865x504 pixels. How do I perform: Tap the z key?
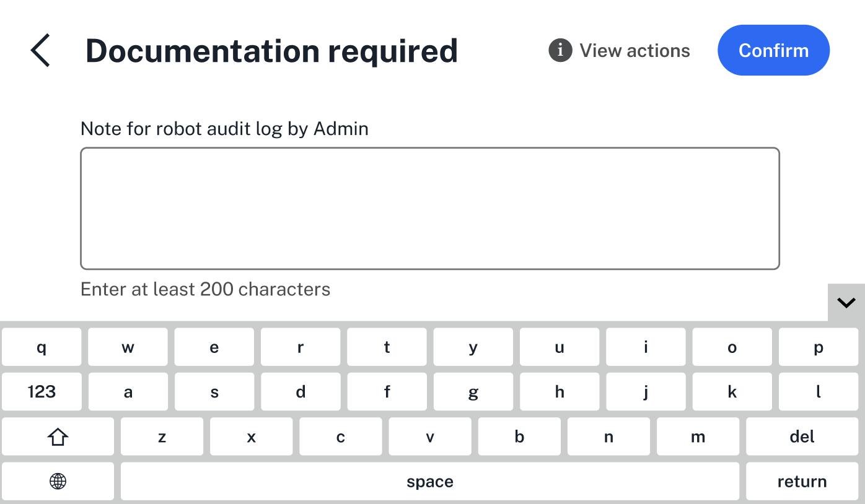point(162,437)
